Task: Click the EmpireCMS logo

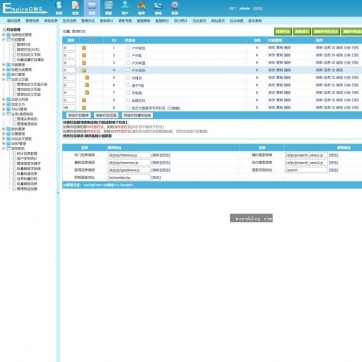Action: (25, 8)
